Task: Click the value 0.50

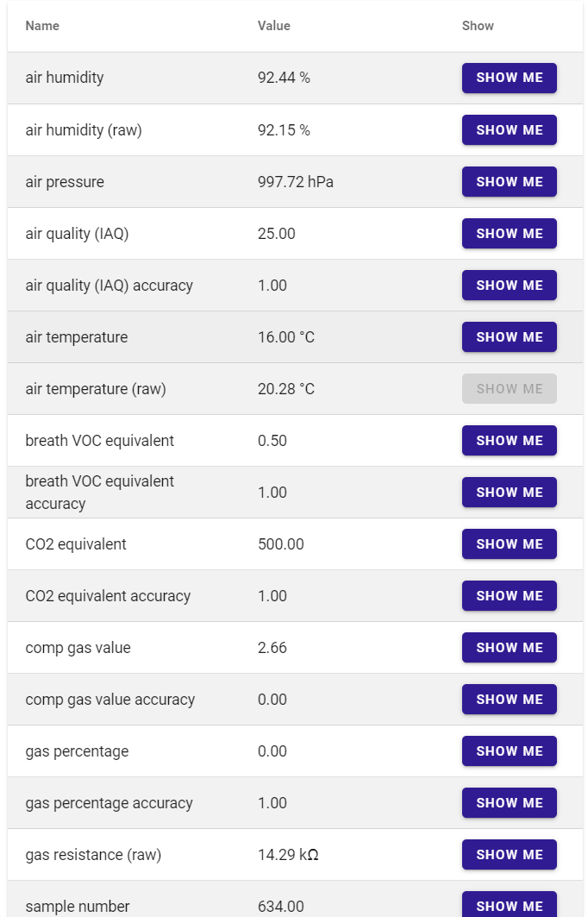Action: point(272,441)
